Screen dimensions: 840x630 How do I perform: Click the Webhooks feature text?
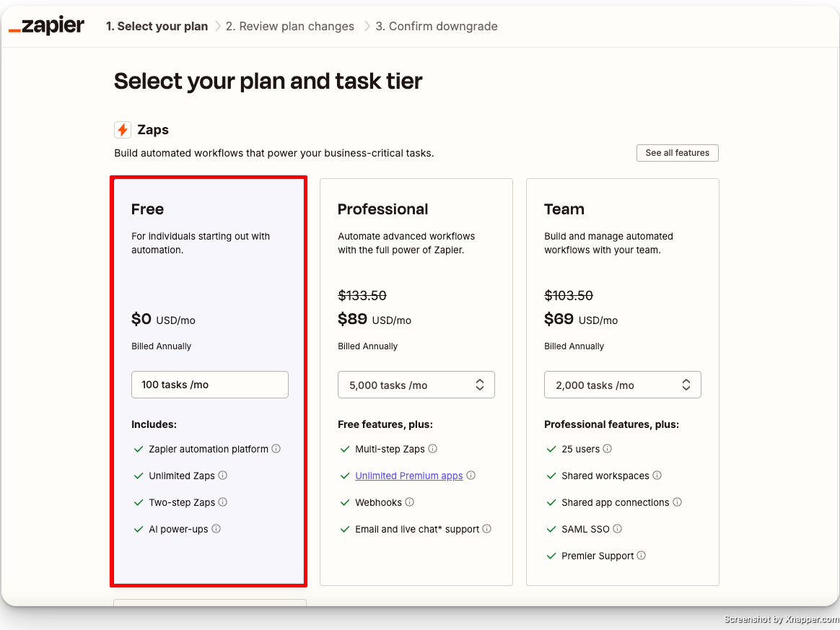click(x=378, y=502)
